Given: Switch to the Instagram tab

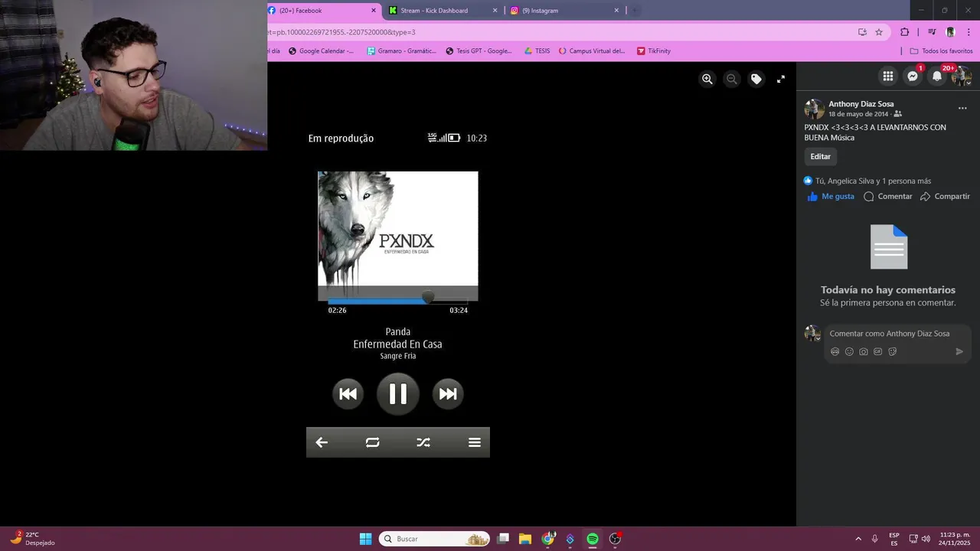Looking at the screenshot, I should point(564,11).
